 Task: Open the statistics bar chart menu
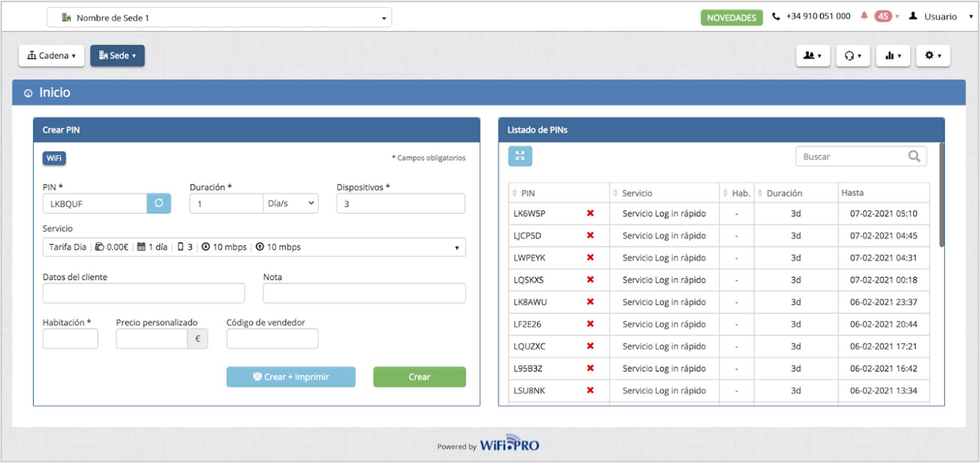pos(893,56)
